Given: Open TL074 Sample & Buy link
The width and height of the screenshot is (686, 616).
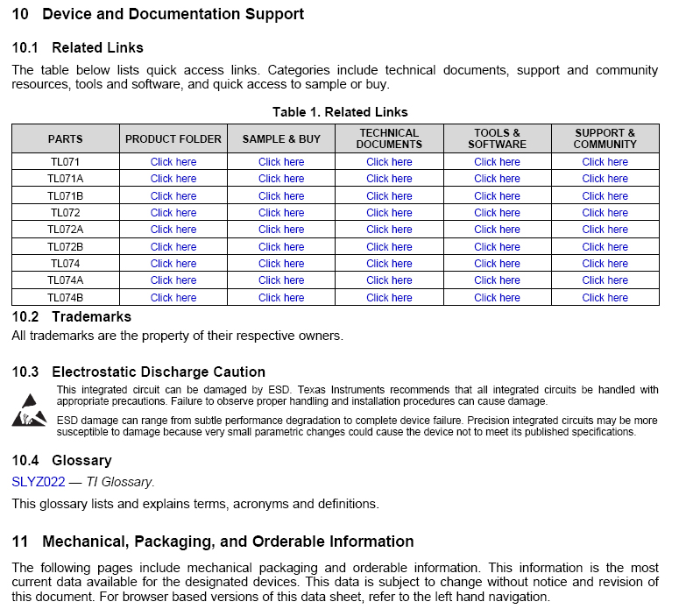Looking at the screenshot, I should point(281,264).
